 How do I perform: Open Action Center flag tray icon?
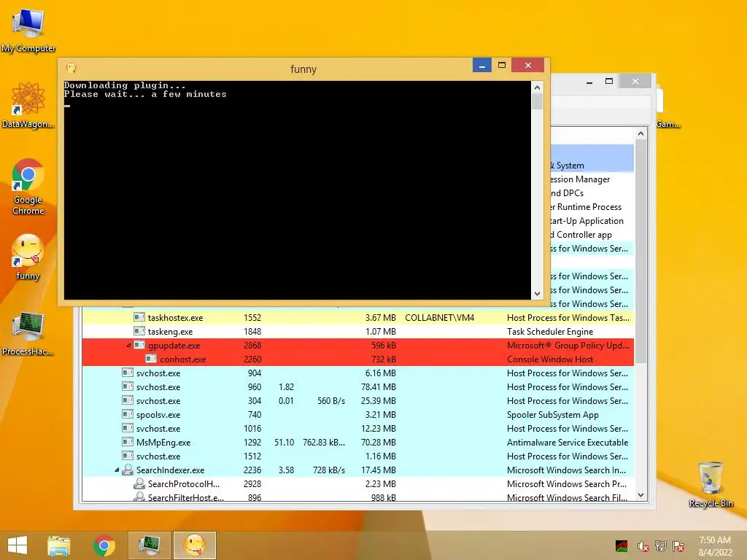(x=678, y=546)
